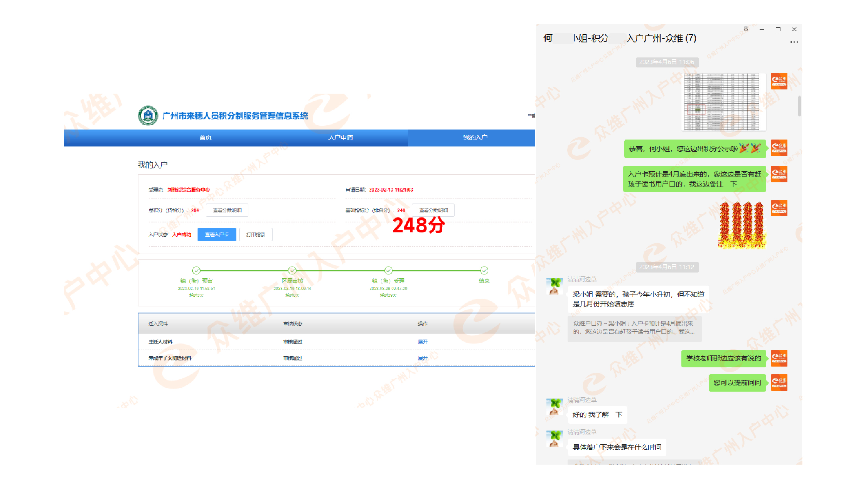Click the 我的入户 page heading
Image resolution: width=868 pixels, height=488 pixels.
(x=153, y=165)
